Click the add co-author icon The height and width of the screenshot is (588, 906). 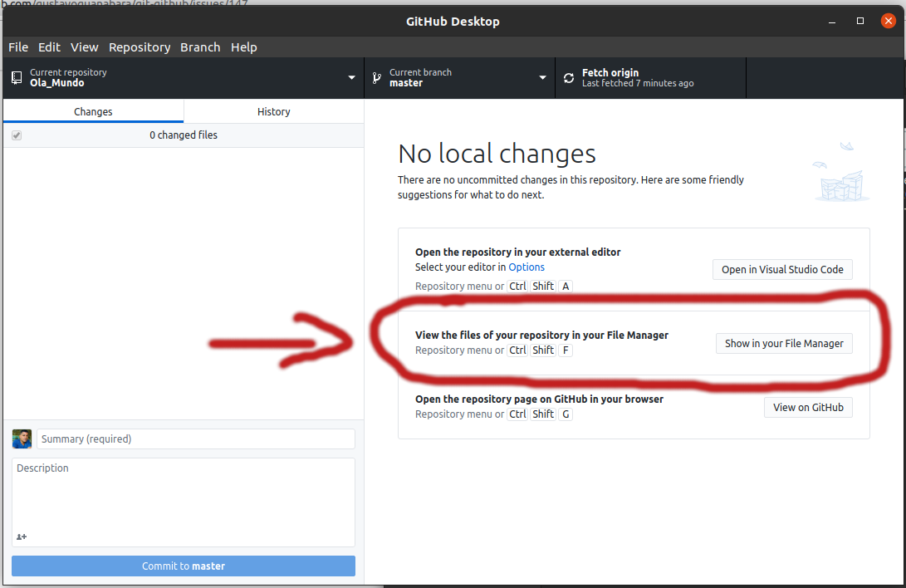coord(21,537)
